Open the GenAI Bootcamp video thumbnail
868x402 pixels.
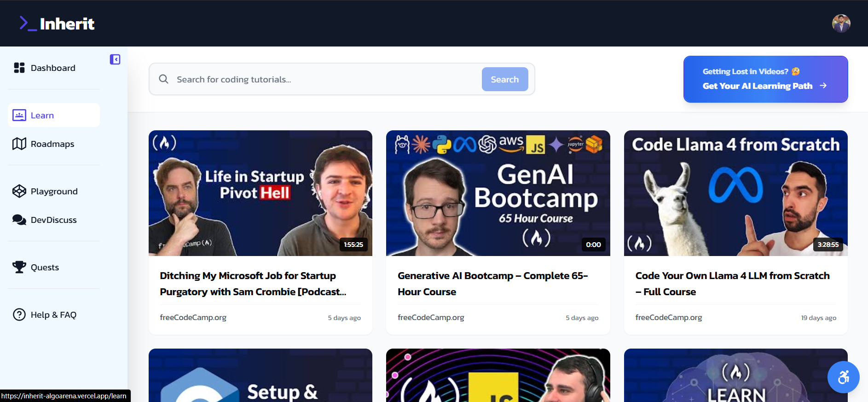point(498,193)
